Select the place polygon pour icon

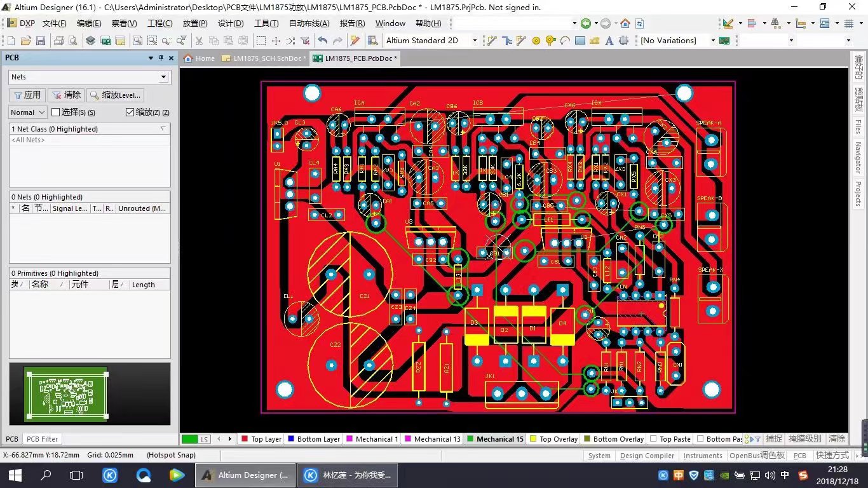pyautogui.click(x=594, y=41)
